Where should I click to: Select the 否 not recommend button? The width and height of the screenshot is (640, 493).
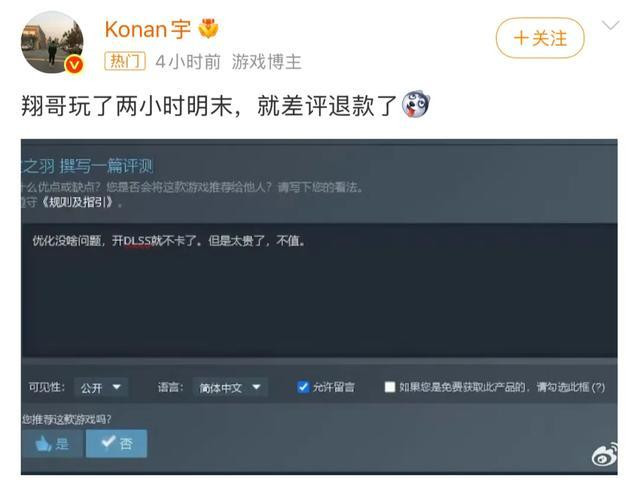pos(116,443)
